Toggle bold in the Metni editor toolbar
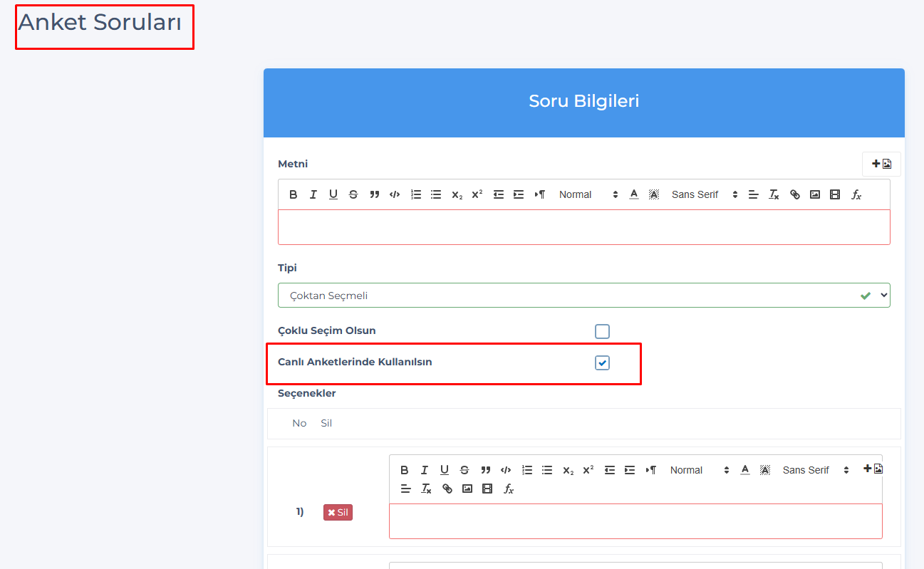This screenshot has width=924, height=569. 293,194
